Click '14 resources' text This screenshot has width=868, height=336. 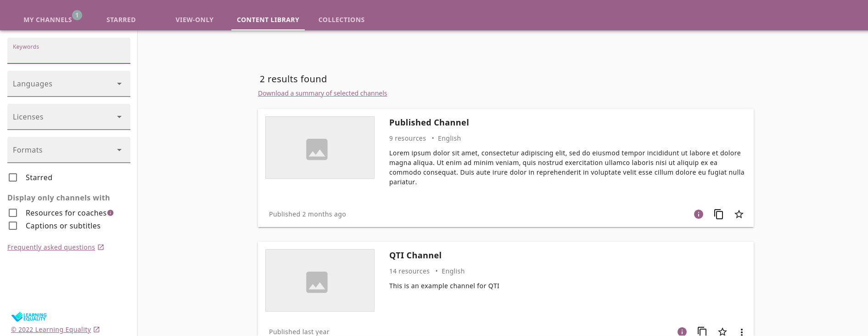coord(409,271)
